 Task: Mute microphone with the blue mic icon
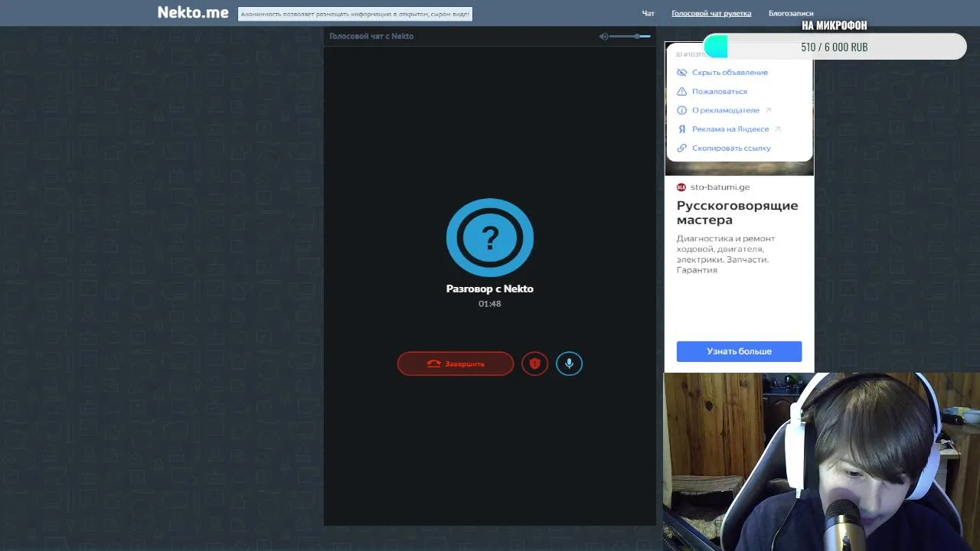click(x=569, y=364)
